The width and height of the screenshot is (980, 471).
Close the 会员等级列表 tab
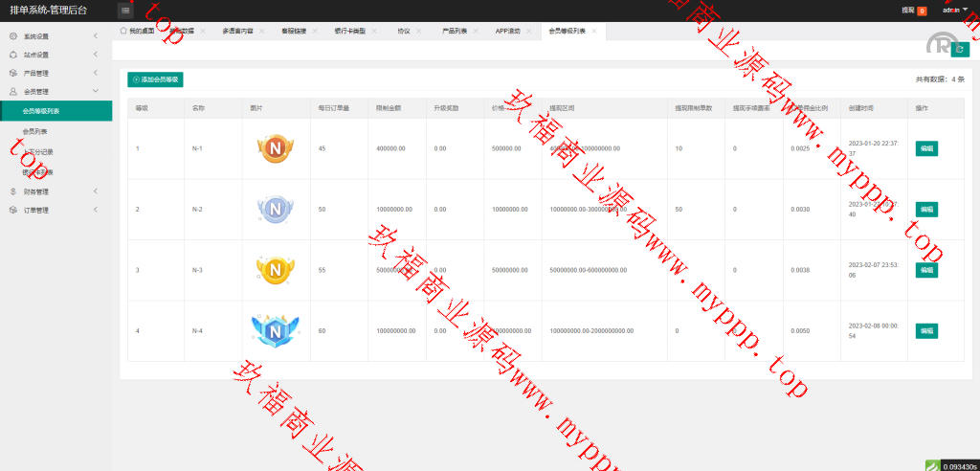(x=594, y=31)
